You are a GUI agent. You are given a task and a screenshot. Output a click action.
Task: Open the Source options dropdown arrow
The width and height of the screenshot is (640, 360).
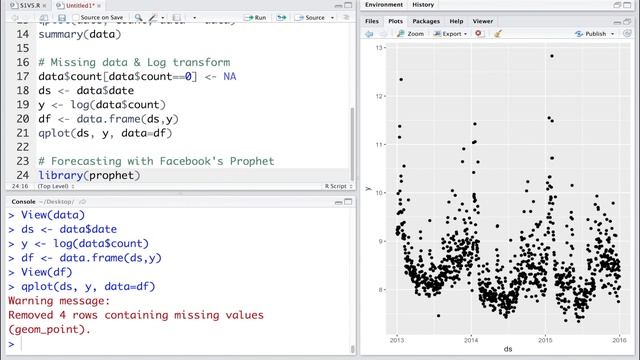[332, 18]
